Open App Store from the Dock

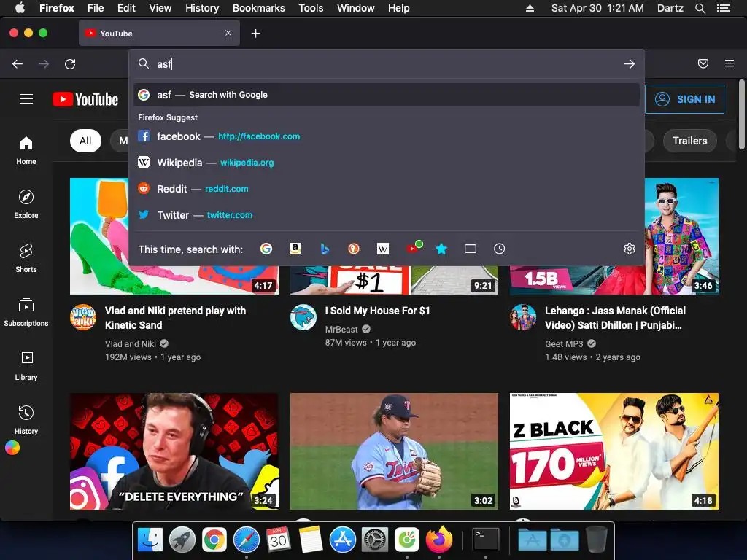click(343, 540)
